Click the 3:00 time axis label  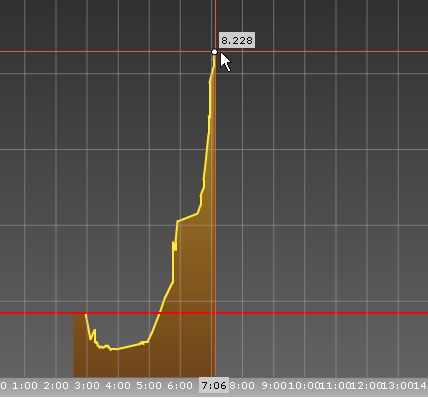click(x=87, y=386)
